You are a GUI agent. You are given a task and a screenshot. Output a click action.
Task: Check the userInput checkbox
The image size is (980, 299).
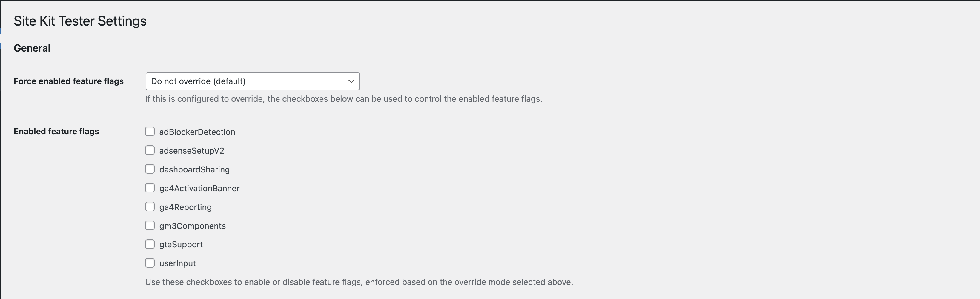(x=150, y=263)
